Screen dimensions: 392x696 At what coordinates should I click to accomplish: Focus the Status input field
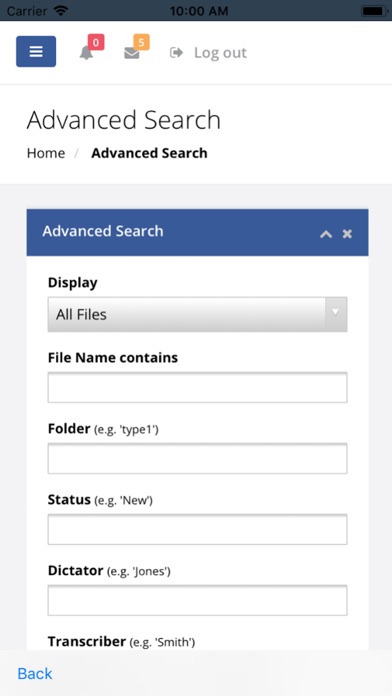[x=198, y=530]
